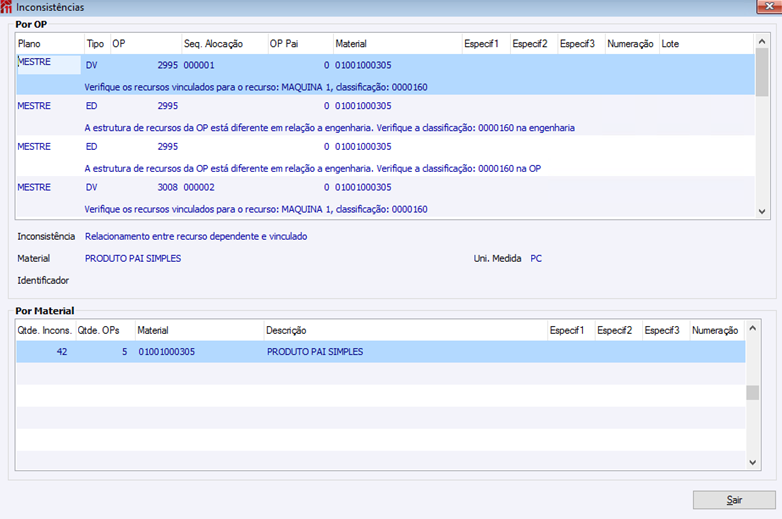The width and height of the screenshot is (782, 519).
Task: Click material 01001000305 in OP 3008 row
Action: point(363,187)
